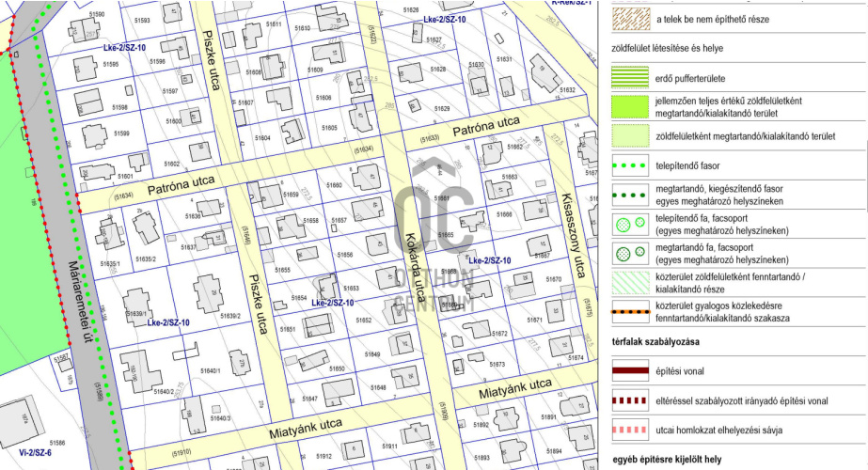This screenshot has height=470, width=868.
Task: Select the 'telepítendő fa, facsoport' tree symbol
Action: pos(626,224)
